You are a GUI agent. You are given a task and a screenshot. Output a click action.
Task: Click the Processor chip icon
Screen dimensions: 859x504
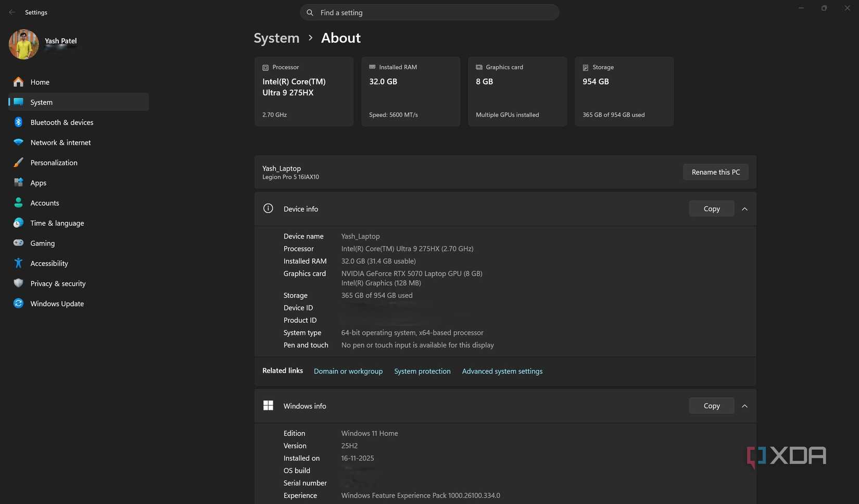point(266,67)
